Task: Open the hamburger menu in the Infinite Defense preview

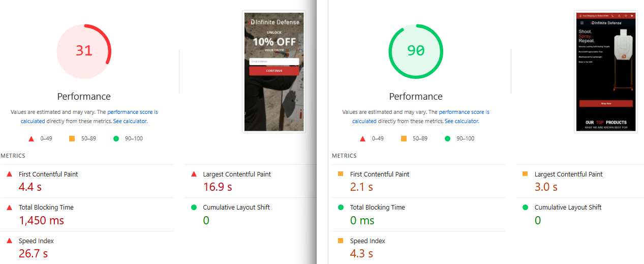Action: 582,23
